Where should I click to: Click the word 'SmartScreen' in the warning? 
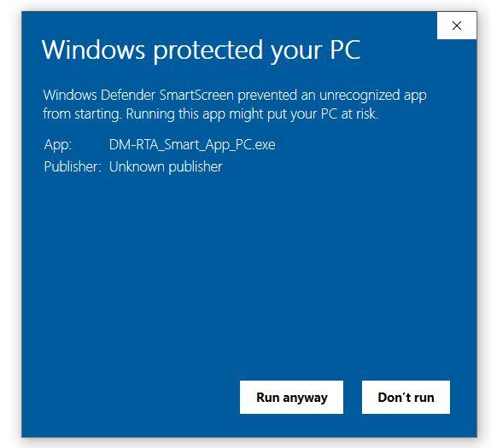pos(196,95)
